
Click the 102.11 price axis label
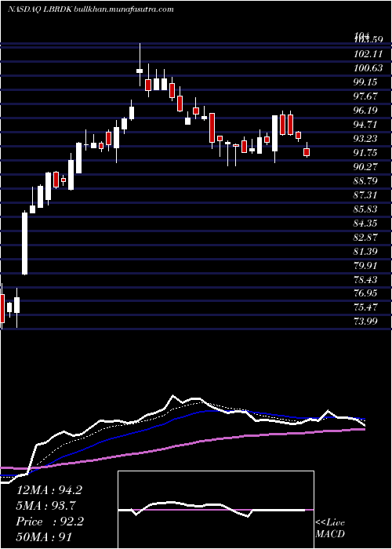coord(368,54)
